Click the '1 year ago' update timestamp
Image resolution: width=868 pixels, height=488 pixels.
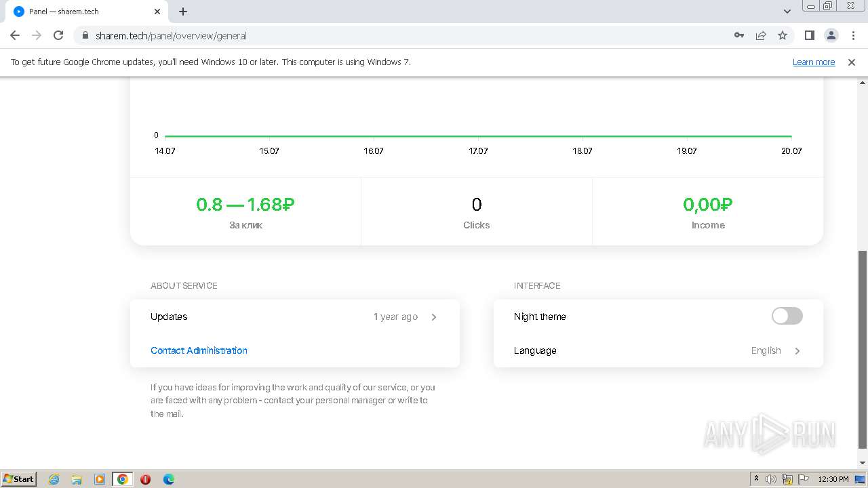point(395,317)
